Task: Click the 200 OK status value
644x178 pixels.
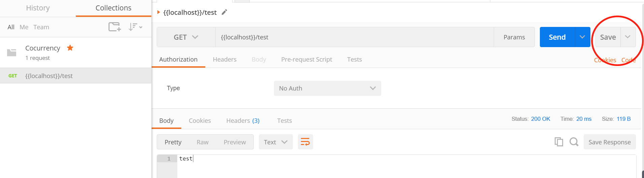Action: 541,119
